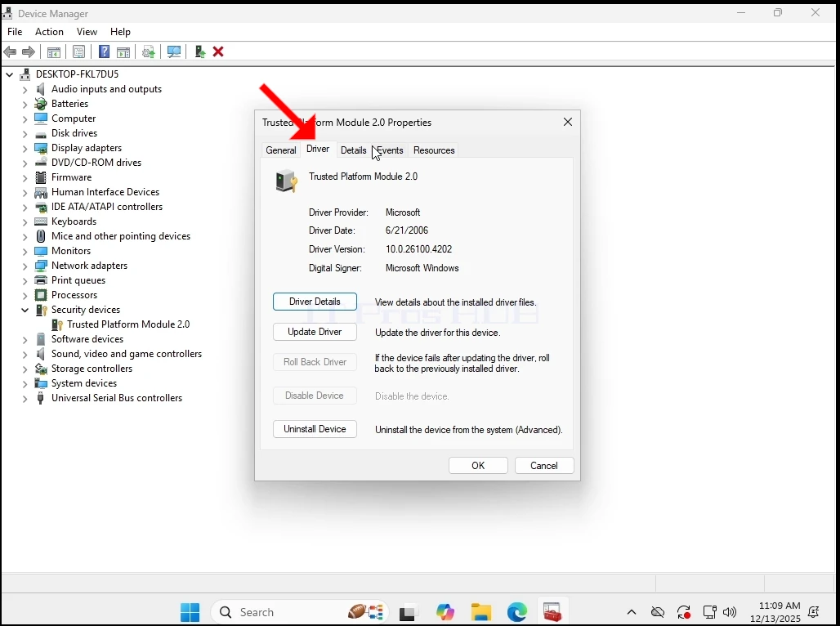Open the Windows Start menu

(190, 612)
